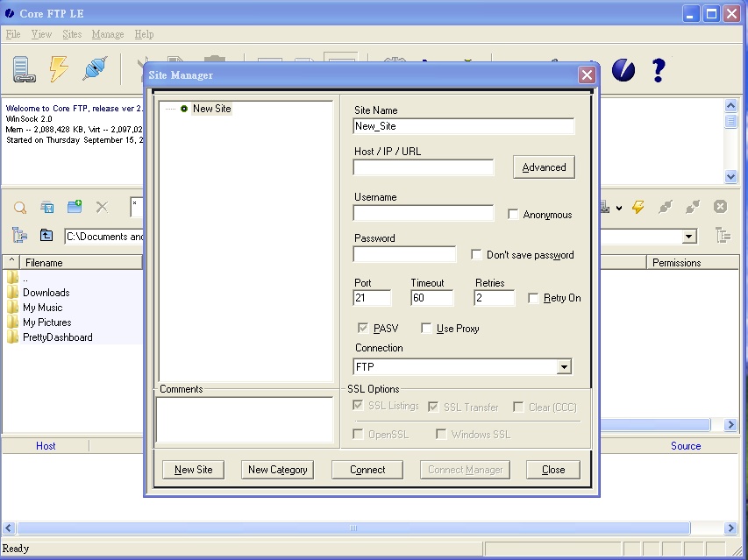This screenshot has height=560, width=748.
Task: Expand the remote path dropdown arrow
Action: point(688,236)
